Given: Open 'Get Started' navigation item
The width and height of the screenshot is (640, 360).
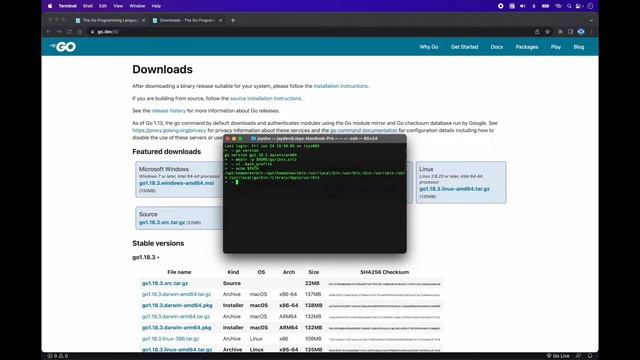Looking at the screenshot, I should point(464,47).
